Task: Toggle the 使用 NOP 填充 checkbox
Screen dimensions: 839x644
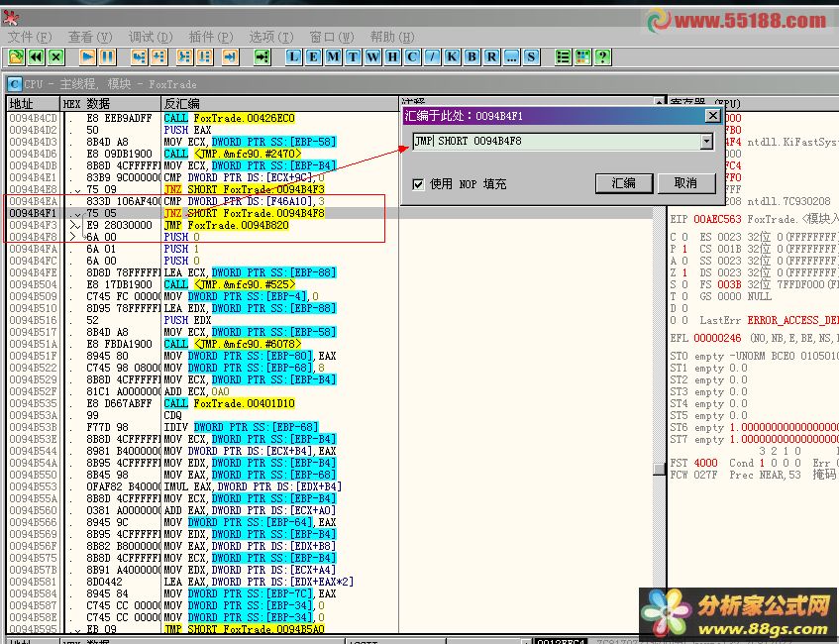Action: pos(418,184)
